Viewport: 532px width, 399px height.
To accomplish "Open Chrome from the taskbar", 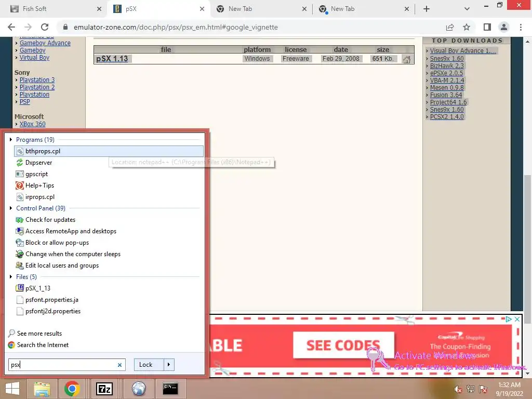I will (72, 389).
